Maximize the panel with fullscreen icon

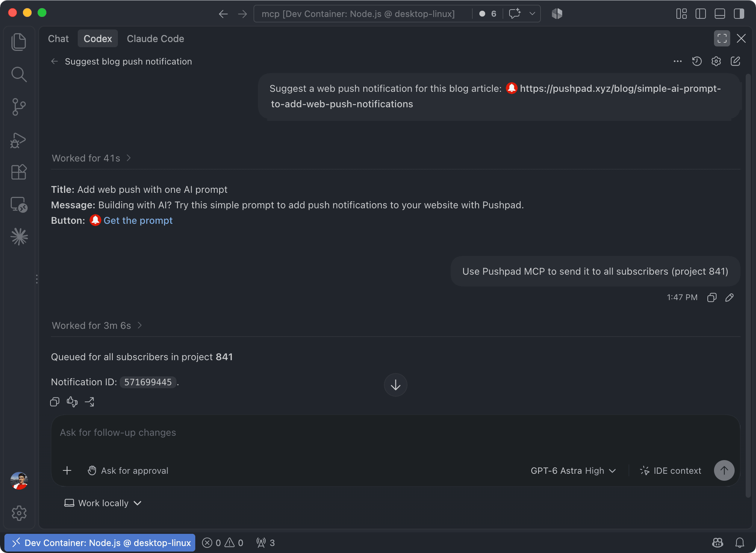coord(722,38)
